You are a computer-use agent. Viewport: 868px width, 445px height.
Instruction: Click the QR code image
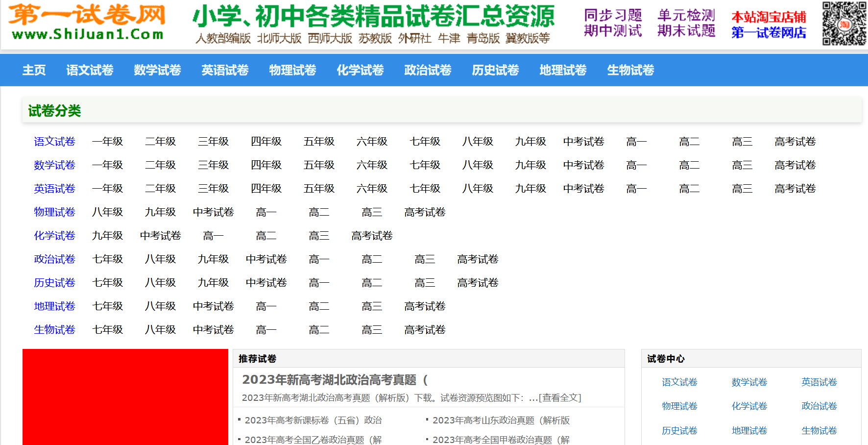[x=844, y=24]
